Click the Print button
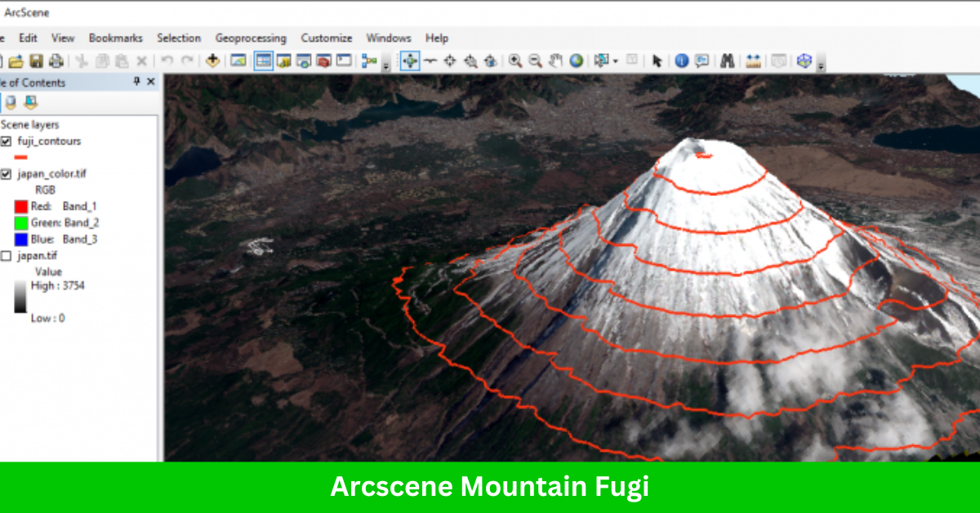This screenshot has height=513, width=980. pyautogui.click(x=56, y=60)
